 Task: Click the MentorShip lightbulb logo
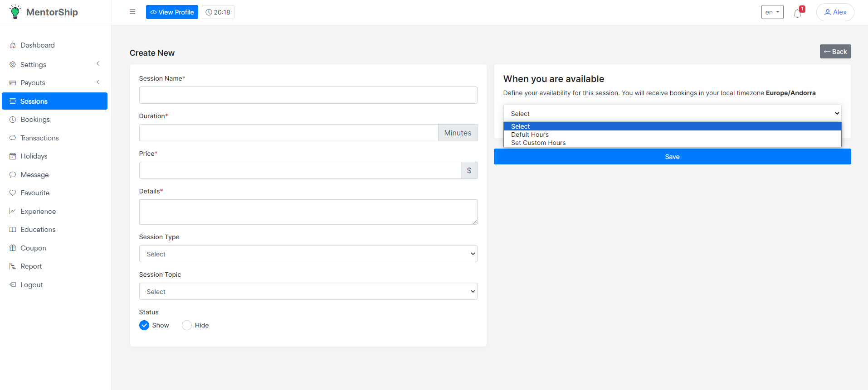point(15,12)
